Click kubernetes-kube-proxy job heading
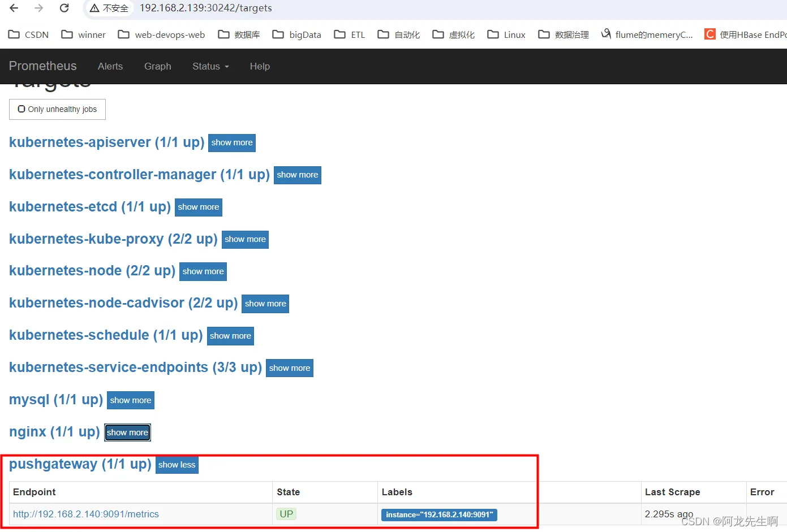787x532 pixels. (113, 239)
